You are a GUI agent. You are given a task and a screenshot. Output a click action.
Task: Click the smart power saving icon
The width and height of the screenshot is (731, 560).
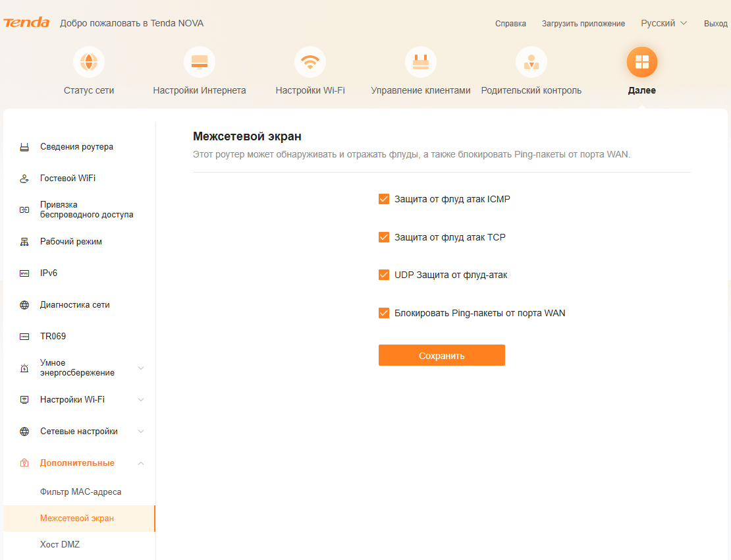[x=24, y=368]
